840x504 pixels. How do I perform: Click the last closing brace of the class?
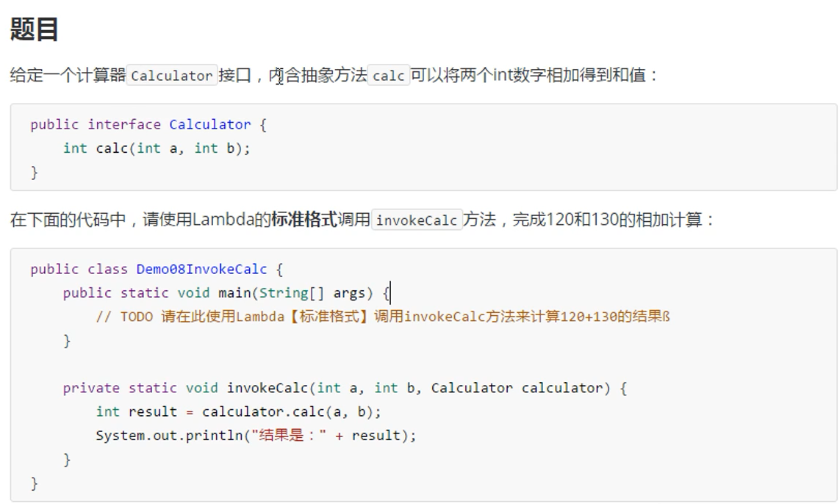click(35, 483)
